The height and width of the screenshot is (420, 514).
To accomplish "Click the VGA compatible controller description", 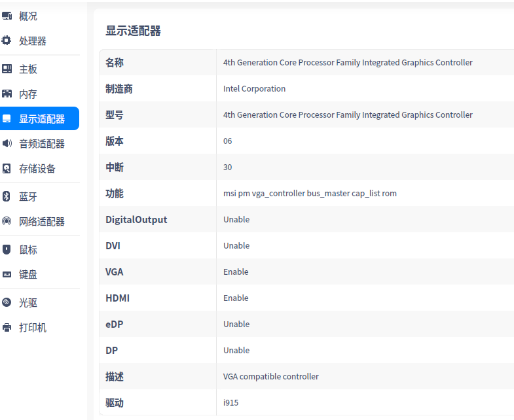I will coord(271,377).
